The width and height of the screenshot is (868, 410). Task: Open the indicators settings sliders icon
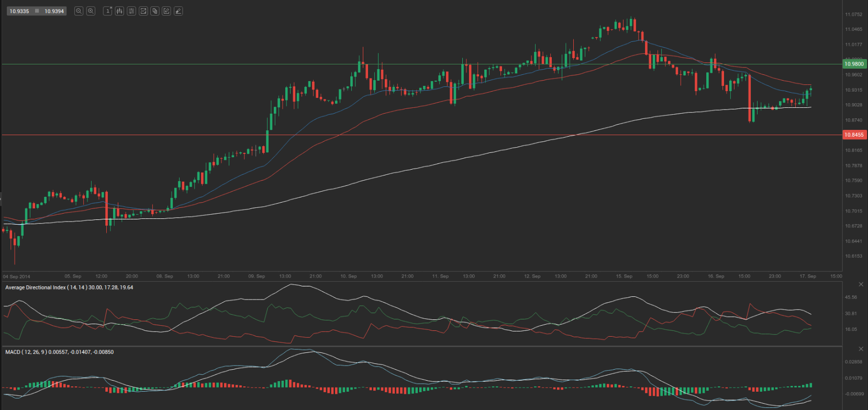tap(131, 11)
